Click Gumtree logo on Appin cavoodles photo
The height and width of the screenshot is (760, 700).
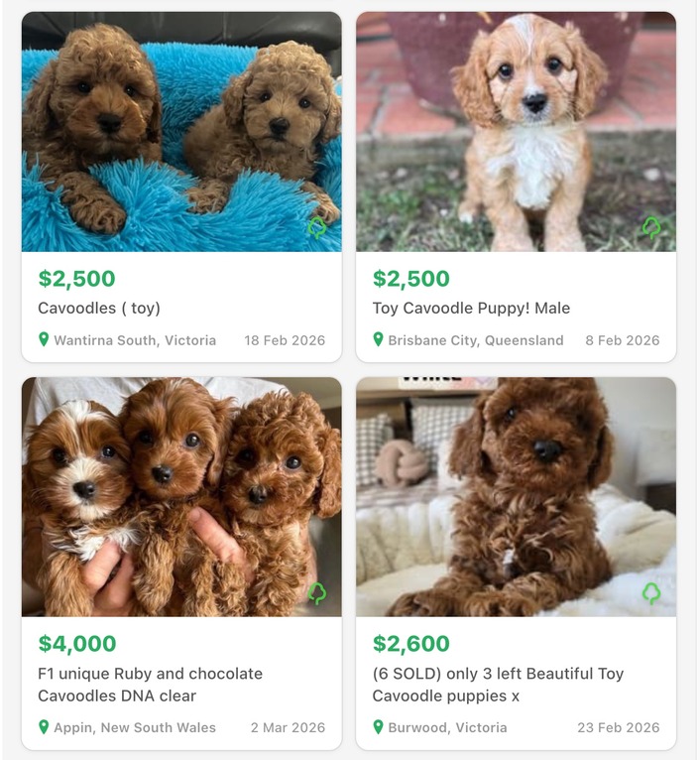317,593
